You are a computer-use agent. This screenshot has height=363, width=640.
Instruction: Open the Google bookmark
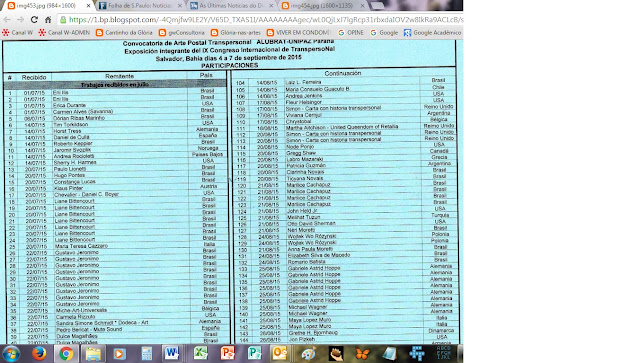coord(384,33)
